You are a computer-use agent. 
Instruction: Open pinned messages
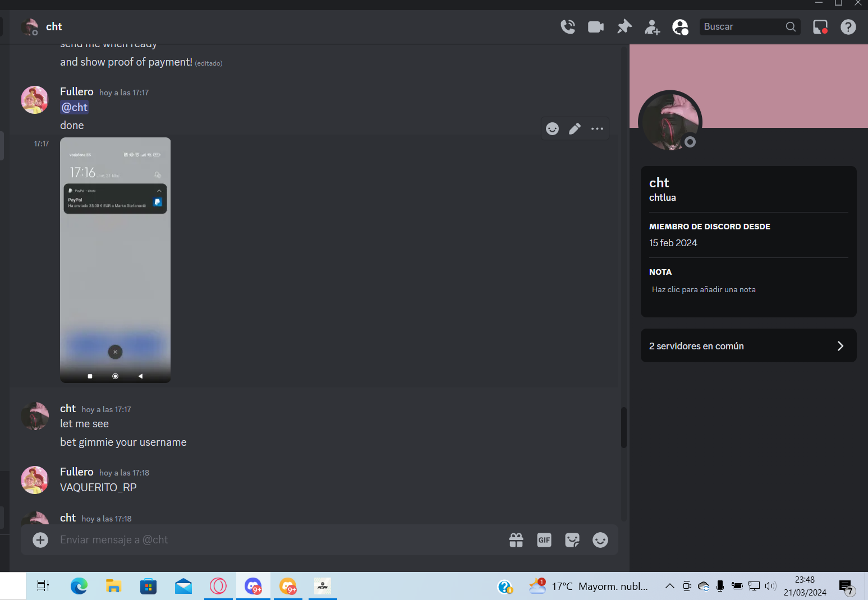click(624, 26)
